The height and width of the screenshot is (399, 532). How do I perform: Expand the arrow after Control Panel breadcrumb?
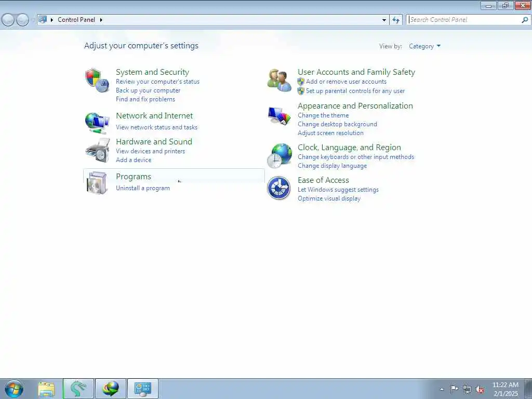click(x=101, y=20)
